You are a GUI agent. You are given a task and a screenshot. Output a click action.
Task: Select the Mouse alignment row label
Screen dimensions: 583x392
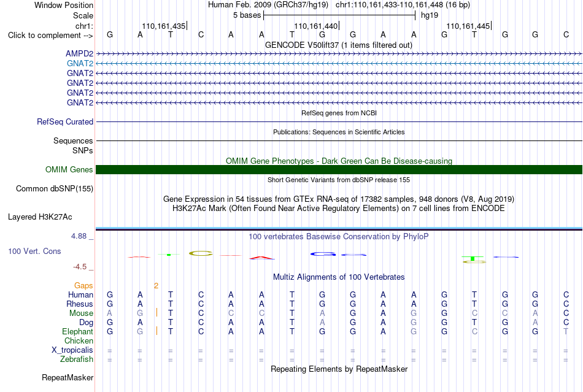tap(81, 313)
